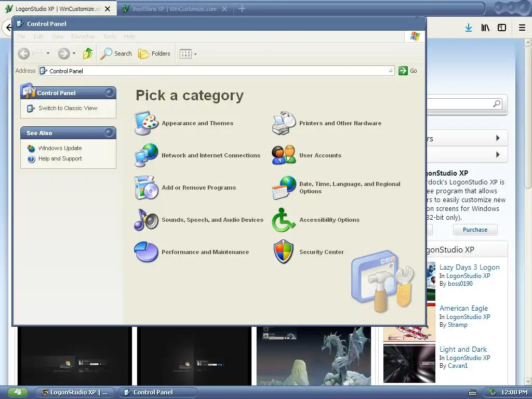The width and height of the screenshot is (532, 399).
Task: Click the Help and Support link
Action: (60, 158)
